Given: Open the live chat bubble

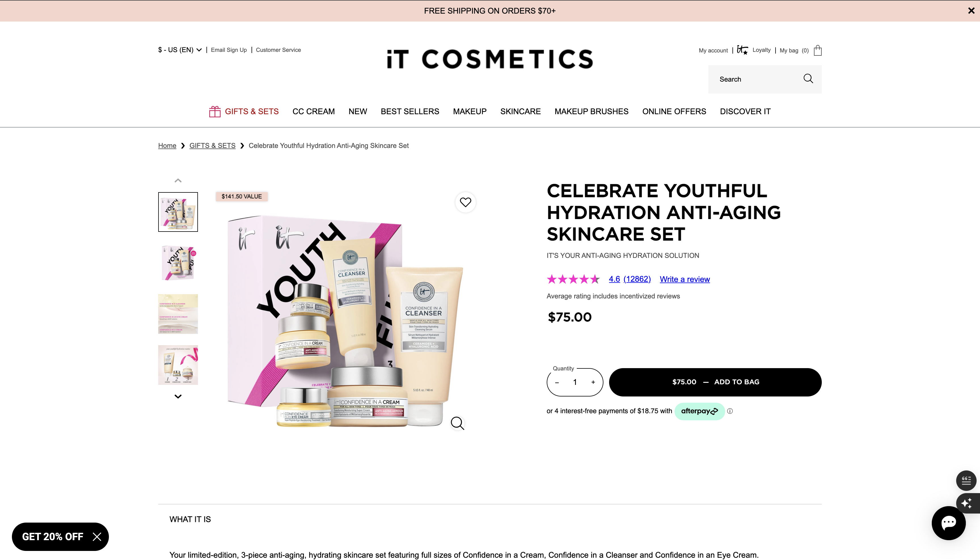Looking at the screenshot, I should 949,523.
